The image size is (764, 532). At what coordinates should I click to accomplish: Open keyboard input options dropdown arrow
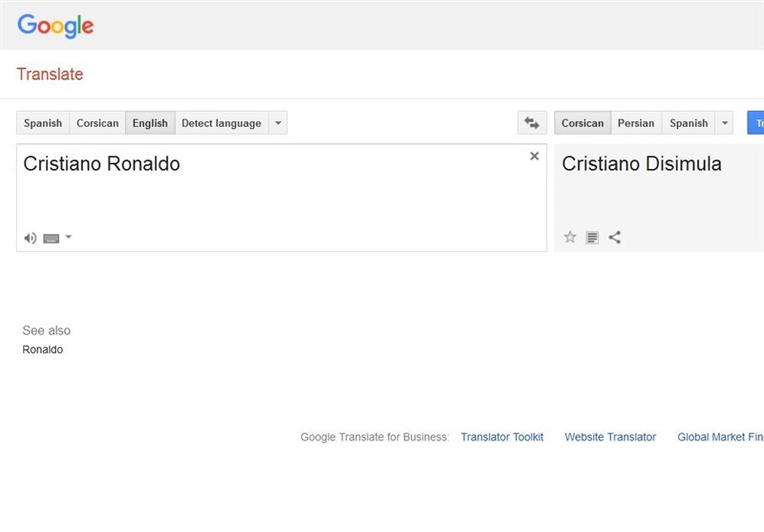[69, 237]
